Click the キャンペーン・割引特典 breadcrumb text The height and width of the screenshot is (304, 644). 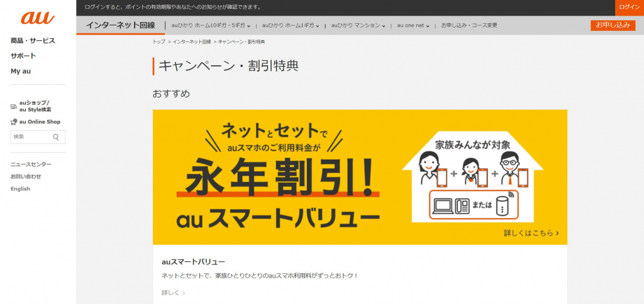coord(241,42)
